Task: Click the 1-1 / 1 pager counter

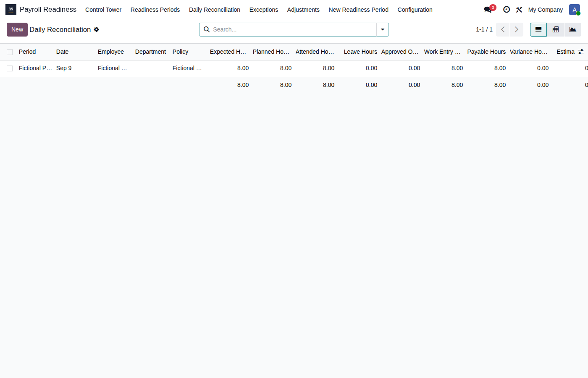Action: tap(484, 29)
